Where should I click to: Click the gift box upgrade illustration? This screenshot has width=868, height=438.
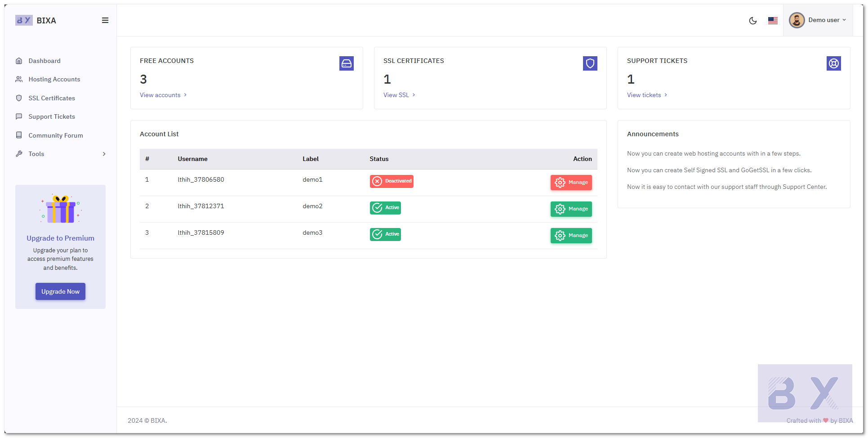(60, 209)
